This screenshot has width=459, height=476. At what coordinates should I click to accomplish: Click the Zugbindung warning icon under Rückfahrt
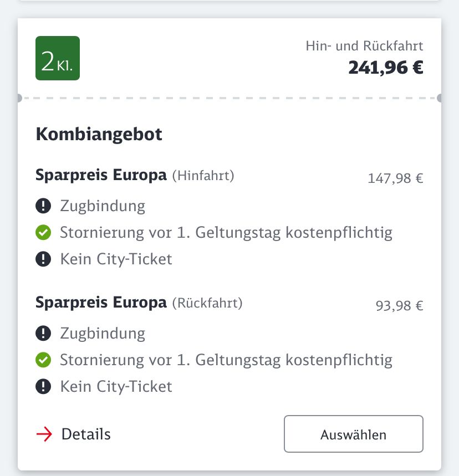43,334
